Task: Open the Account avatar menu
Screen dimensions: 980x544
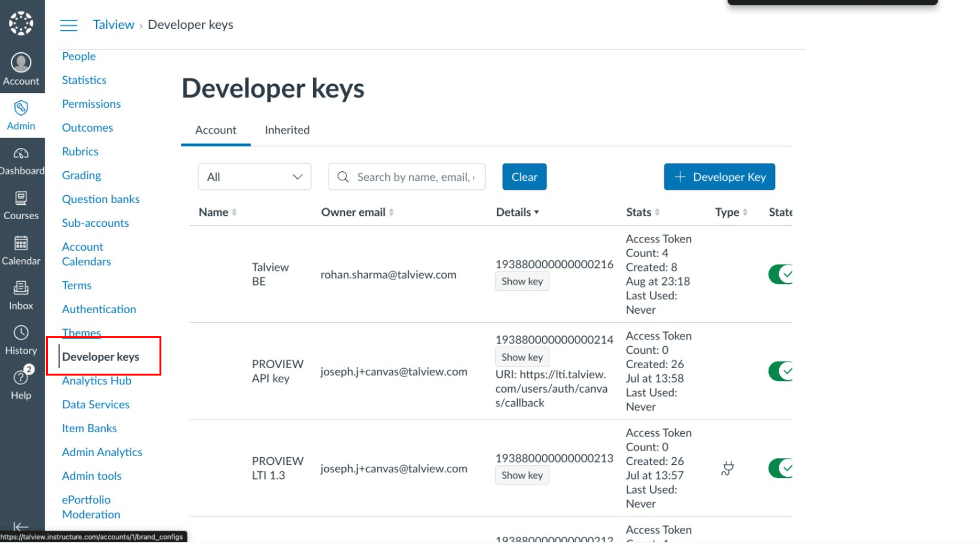Action: click(x=21, y=69)
